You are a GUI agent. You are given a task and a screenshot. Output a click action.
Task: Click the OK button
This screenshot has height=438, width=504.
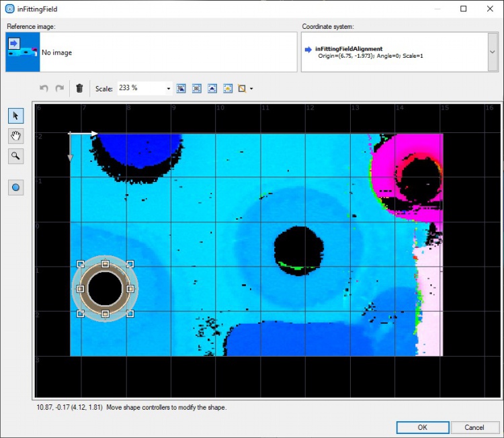point(422,427)
